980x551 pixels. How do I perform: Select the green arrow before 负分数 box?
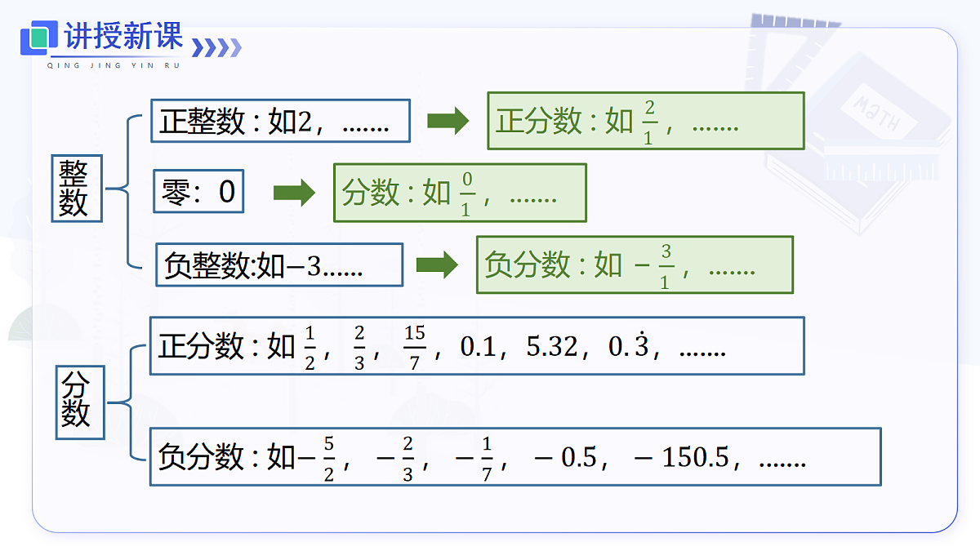(x=441, y=264)
